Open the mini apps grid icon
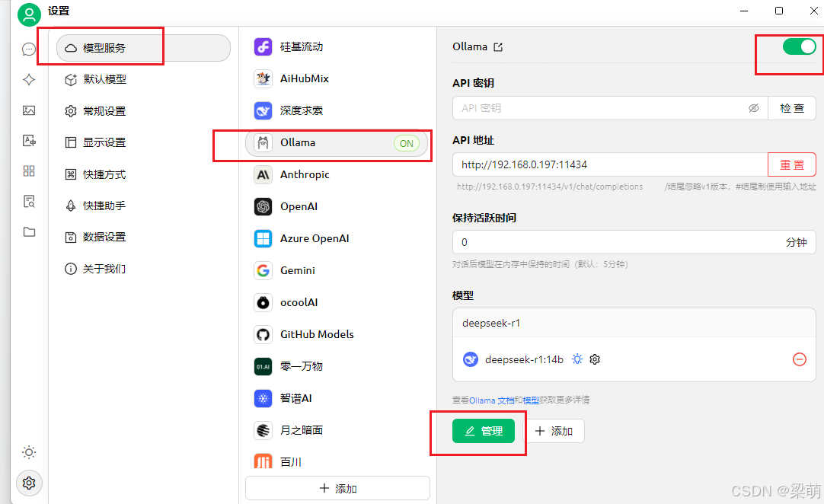The width and height of the screenshot is (824, 504). [x=29, y=171]
